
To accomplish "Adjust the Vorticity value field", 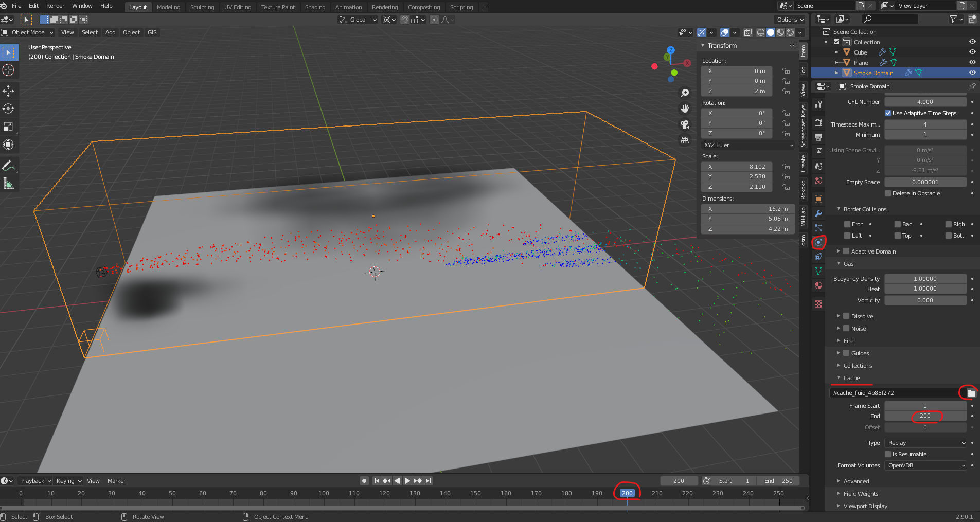I will [925, 300].
